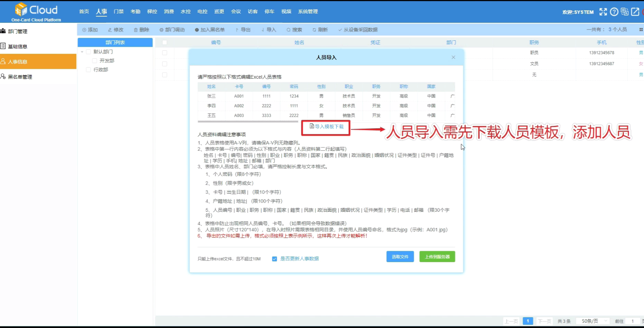644x328 pixels.
Task: Open the 消费 top menu
Action: point(169,12)
